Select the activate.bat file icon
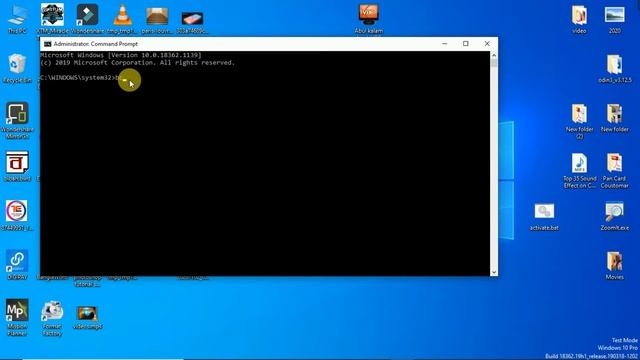This screenshot has width=640, height=360. 544,216
